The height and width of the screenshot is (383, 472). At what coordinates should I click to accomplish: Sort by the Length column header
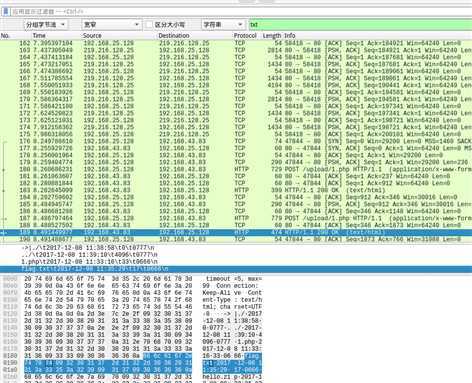272,35
